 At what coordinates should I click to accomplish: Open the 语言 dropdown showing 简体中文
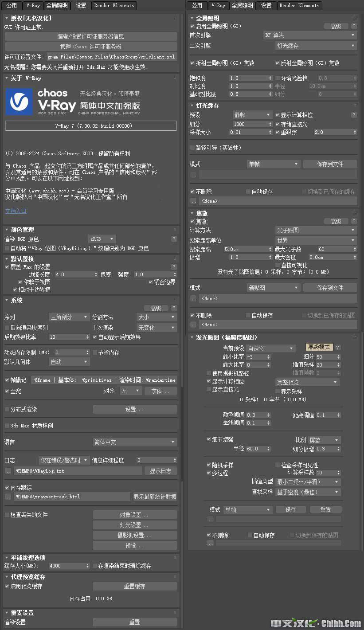[x=135, y=442]
